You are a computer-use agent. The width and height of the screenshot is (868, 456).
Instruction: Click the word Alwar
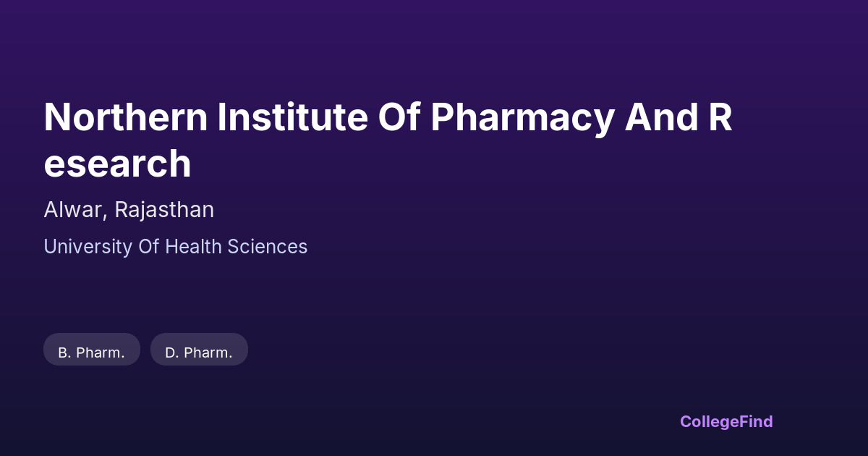[x=74, y=210]
